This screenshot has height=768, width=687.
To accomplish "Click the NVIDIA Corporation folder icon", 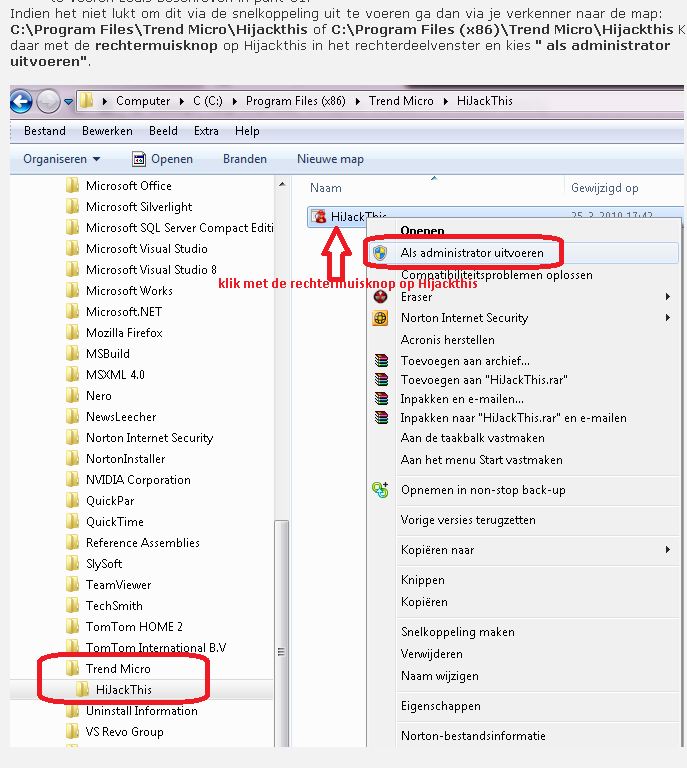I will coord(72,480).
